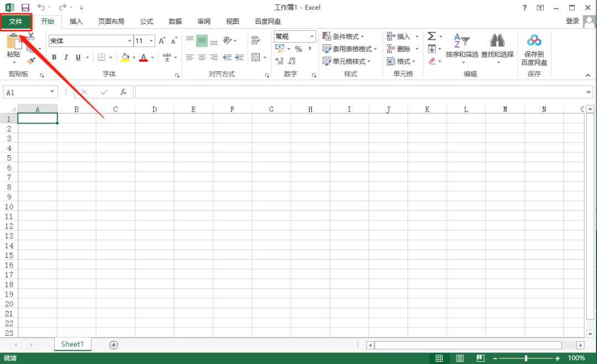Toggle Underline formatting

pos(78,57)
